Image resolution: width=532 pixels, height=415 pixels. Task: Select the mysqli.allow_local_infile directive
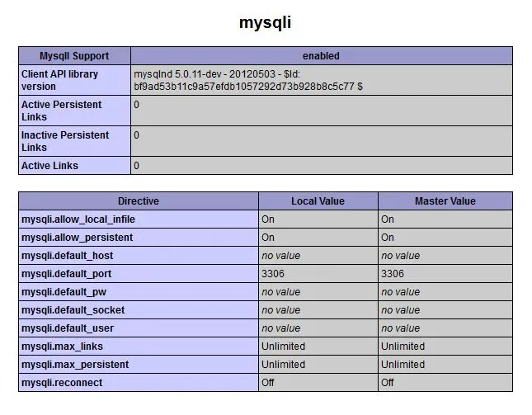78,219
